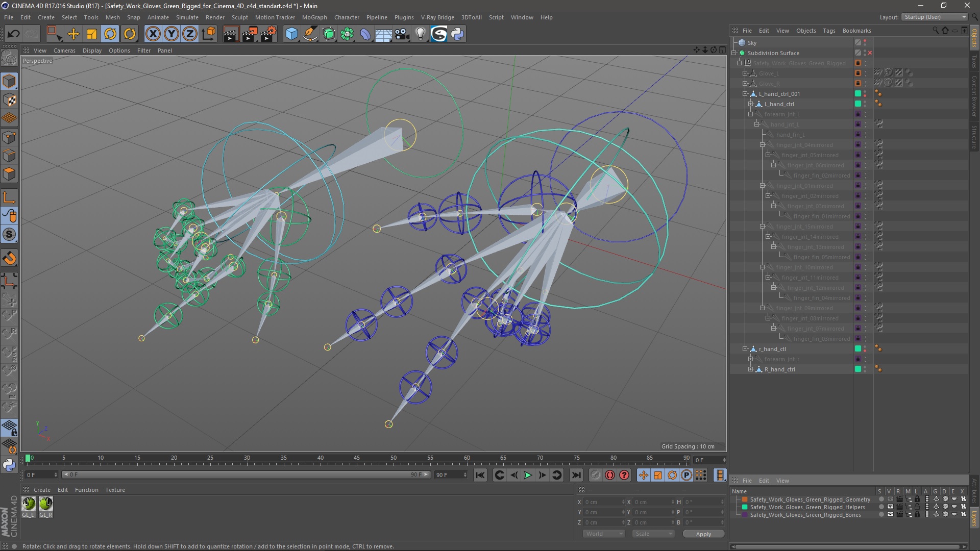The height and width of the screenshot is (551, 980).
Task: Toggle Y axis lock
Action: click(171, 34)
